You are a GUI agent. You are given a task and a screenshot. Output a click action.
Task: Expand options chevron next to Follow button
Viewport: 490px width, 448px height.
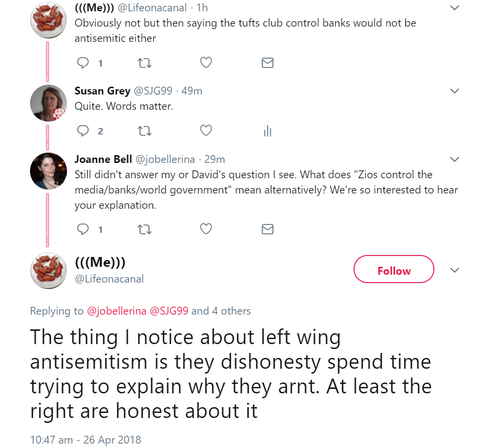pyautogui.click(x=455, y=270)
